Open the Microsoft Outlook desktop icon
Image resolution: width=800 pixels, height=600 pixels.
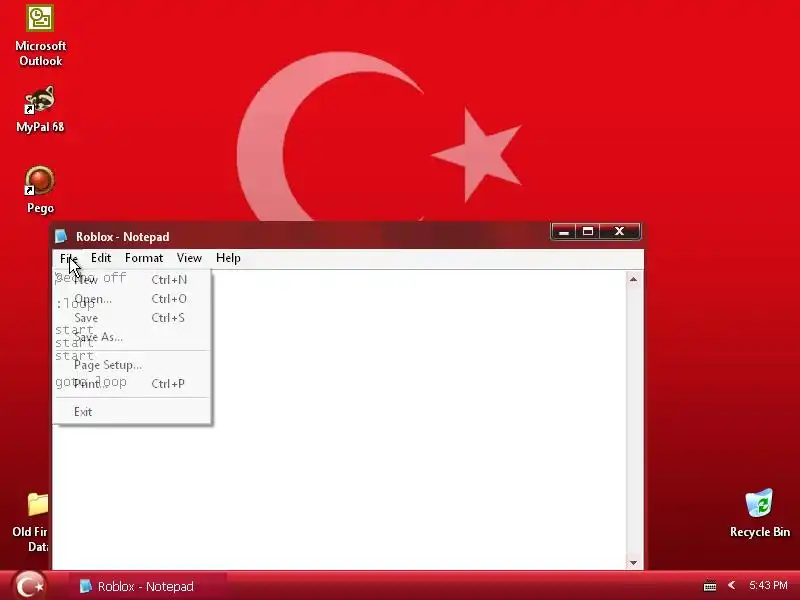click(x=40, y=36)
